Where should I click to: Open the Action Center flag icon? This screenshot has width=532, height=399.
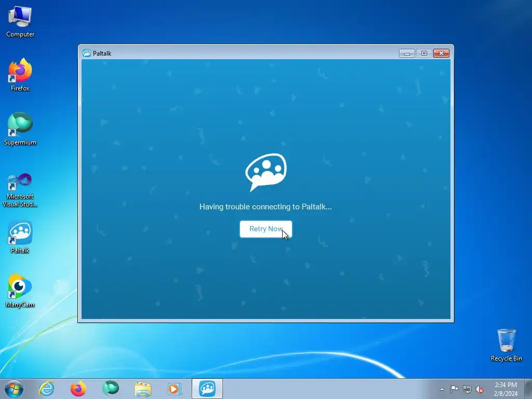pos(454,389)
